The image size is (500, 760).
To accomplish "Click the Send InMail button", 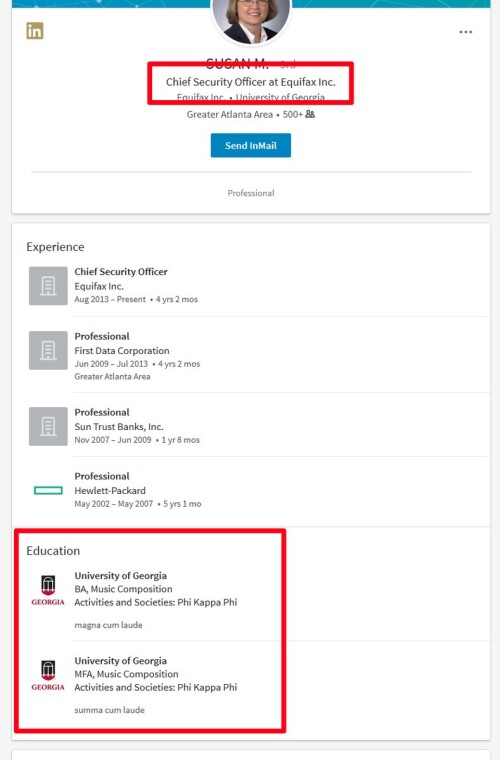I will click(x=251, y=145).
